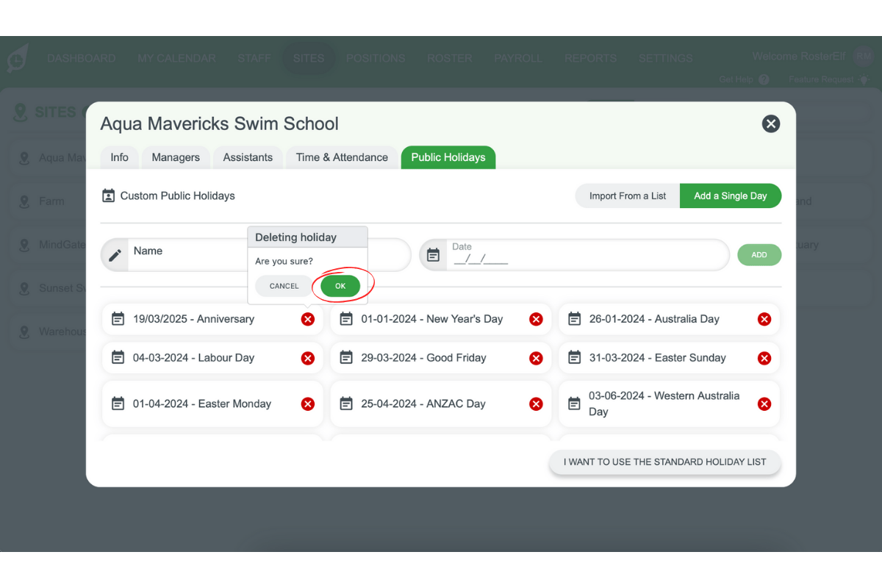The height and width of the screenshot is (588, 882).
Task: Select the Assistants tab
Action: [x=248, y=157]
